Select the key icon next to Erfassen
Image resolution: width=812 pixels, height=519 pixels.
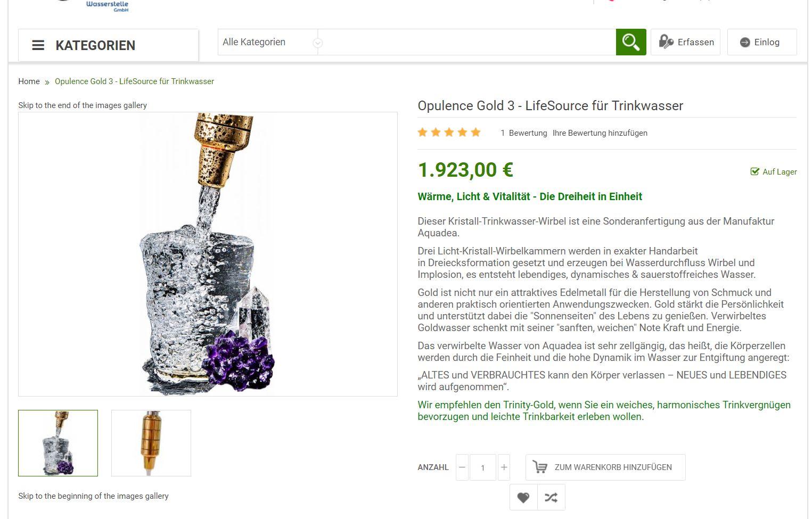(665, 42)
